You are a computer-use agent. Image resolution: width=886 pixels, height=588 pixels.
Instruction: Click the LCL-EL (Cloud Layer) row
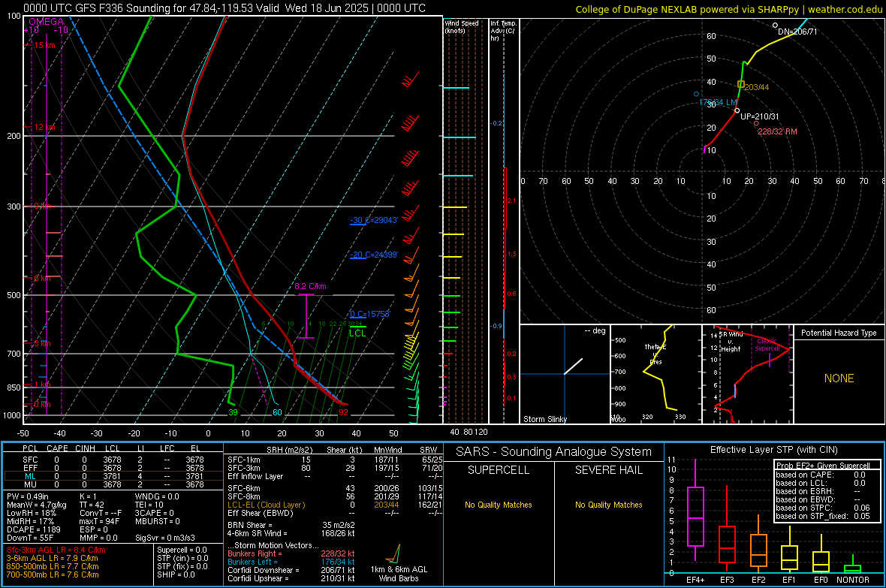tap(335, 505)
